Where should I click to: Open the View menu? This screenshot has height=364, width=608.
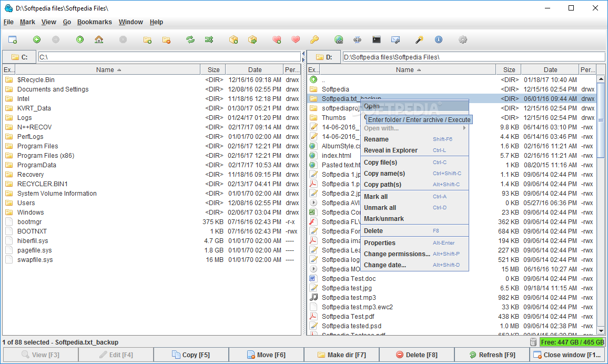49,22
